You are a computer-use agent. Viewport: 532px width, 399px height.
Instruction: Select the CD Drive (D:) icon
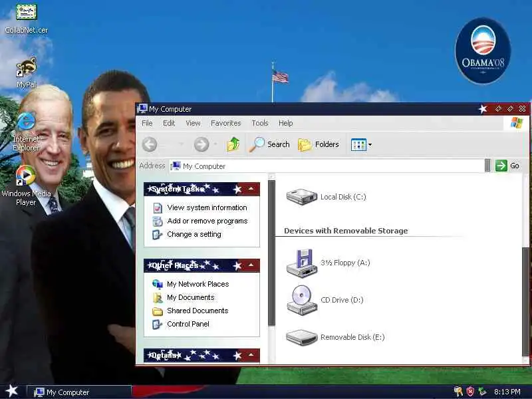pyautogui.click(x=325, y=300)
